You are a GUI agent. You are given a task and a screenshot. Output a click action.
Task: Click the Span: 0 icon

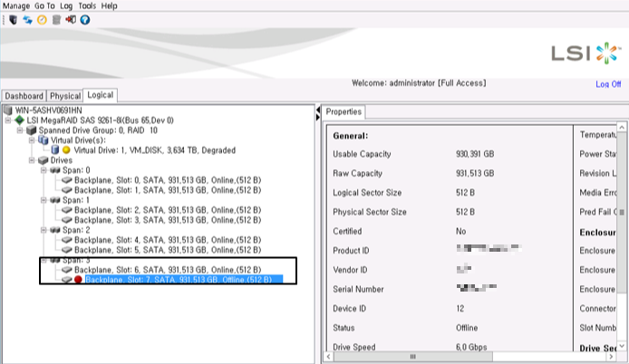[55, 170]
